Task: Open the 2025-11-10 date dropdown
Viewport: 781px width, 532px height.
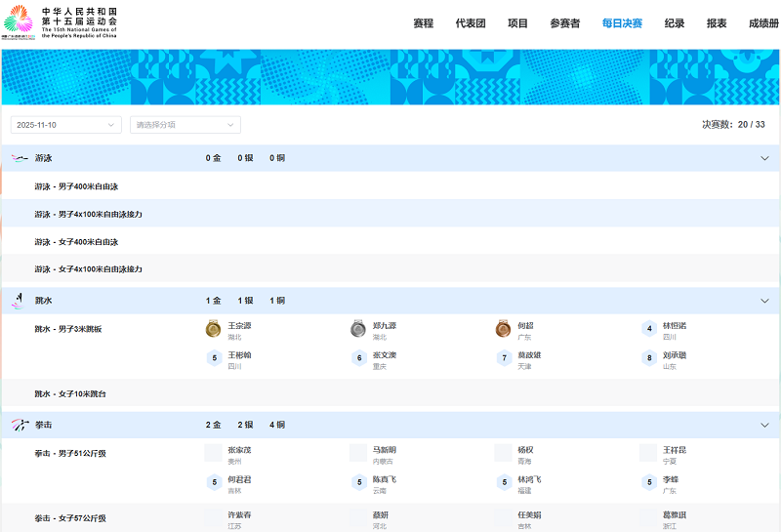Action: [65, 125]
